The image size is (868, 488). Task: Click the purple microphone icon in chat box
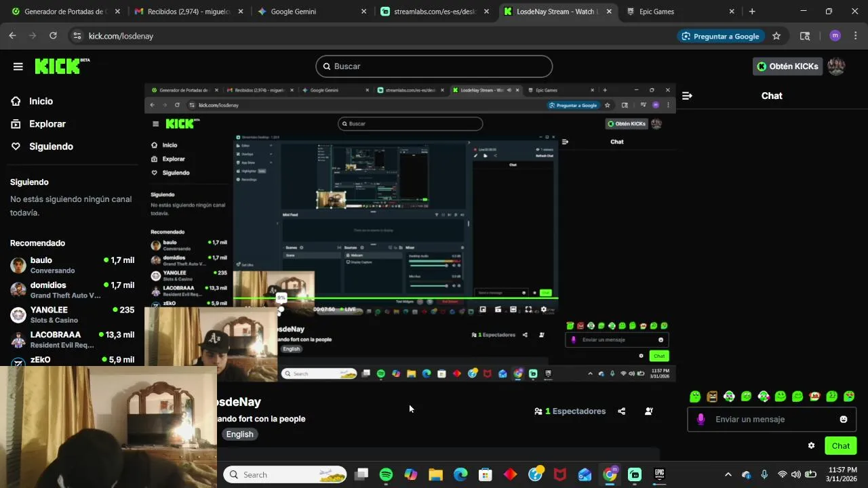(701, 420)
